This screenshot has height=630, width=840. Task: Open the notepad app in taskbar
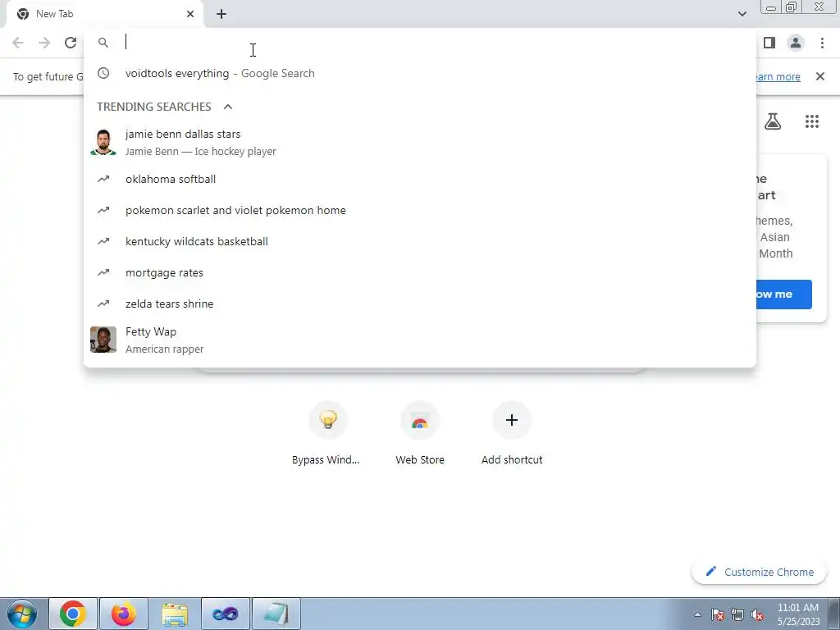pyautogui.click(x=276, y=614)
